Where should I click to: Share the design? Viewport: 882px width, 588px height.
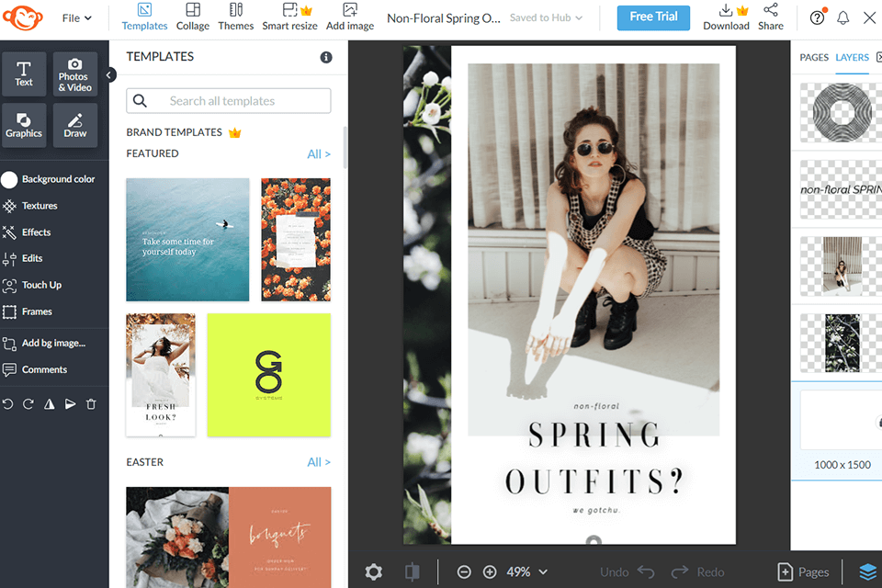[x=771, y=17]
